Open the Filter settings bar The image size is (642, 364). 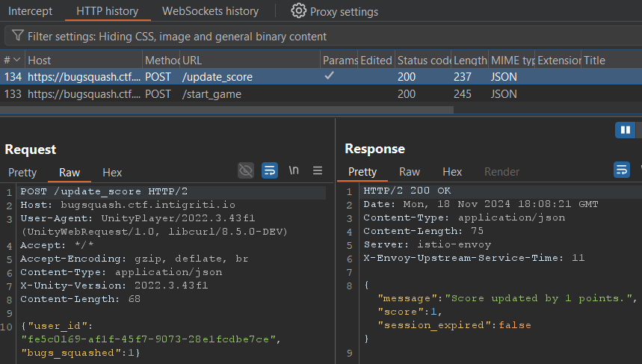pyautogui.click(x=177, y=36)
